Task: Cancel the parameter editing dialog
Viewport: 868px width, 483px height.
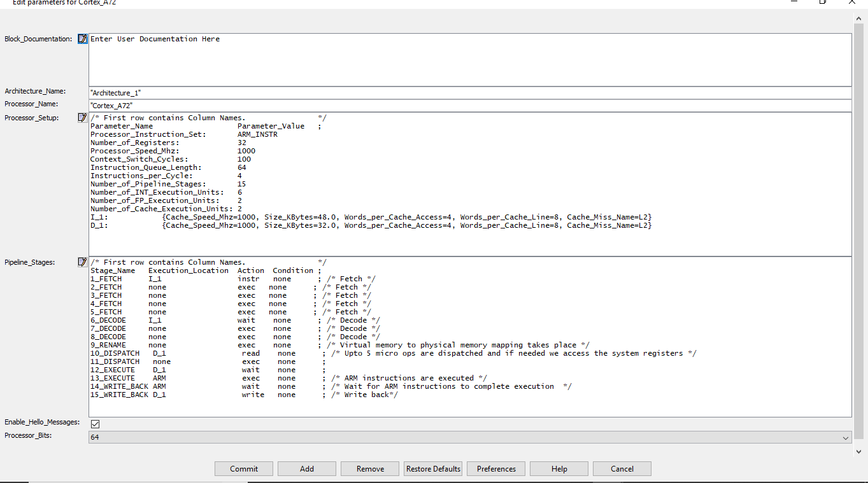Action: tap(622, 469)
